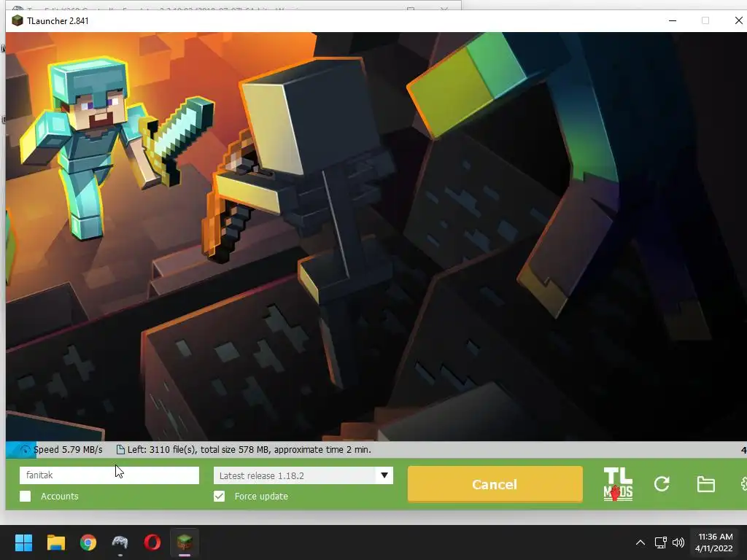Open the TL Mods icon
The image size is (747, 560).
618,484
